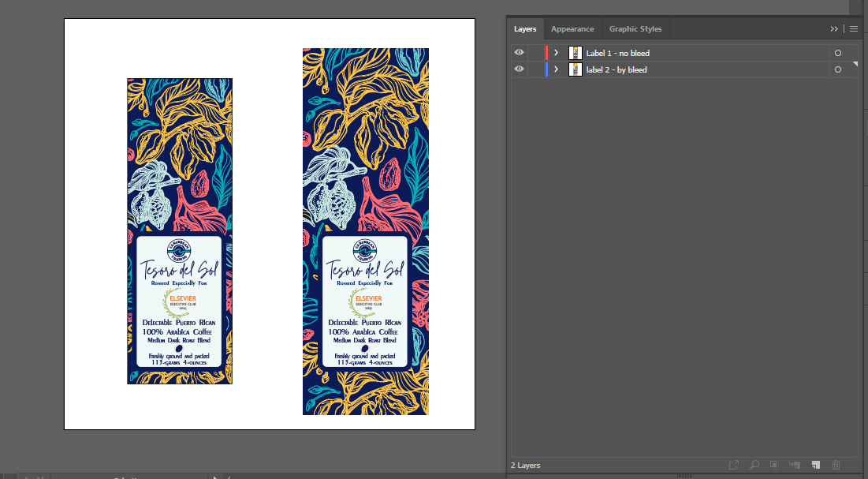Image resolution: width=868 pixels, height=479 pixels.
Task: Click 'Tesoro del Sol' text on larger label
Action: [365, 269]
